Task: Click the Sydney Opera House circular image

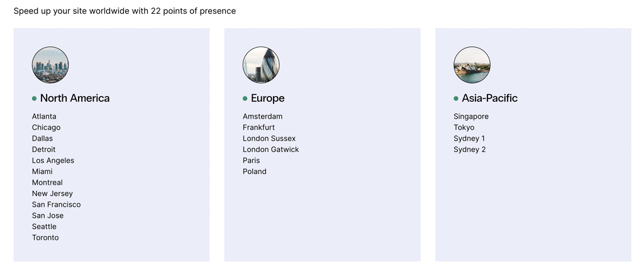Action: 472,65
